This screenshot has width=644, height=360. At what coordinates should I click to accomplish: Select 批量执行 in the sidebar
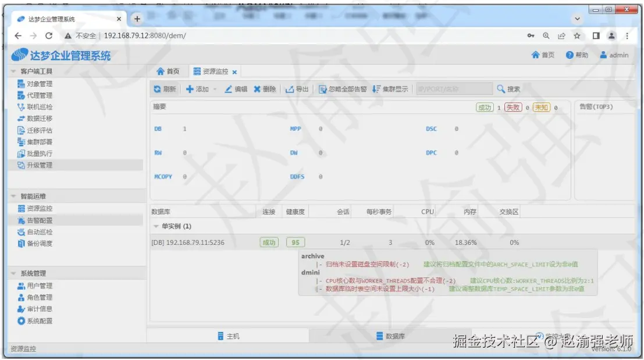point(34,153)
